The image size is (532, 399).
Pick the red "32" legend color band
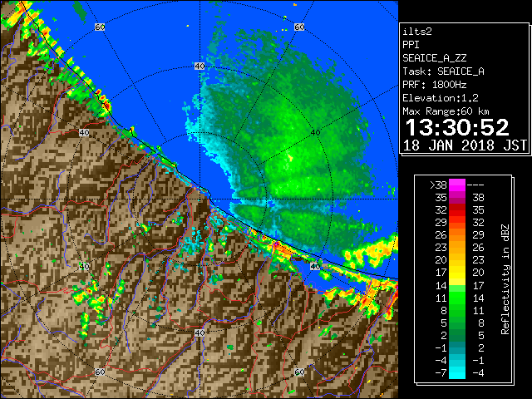click(457, 209)
